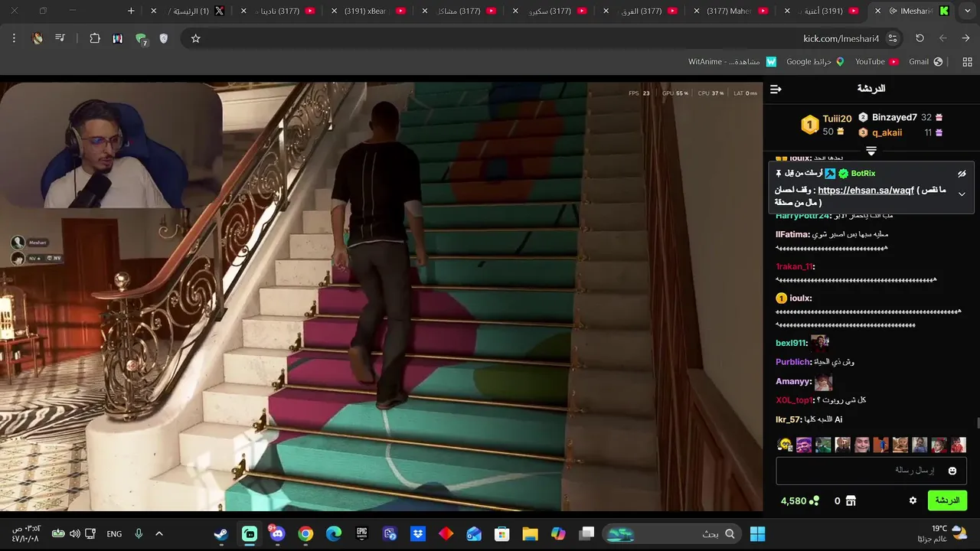The height and width of the screenshot is (551, 980).
Task: Switch to the الفرق YouTube tab
Action: click(639, 11)
